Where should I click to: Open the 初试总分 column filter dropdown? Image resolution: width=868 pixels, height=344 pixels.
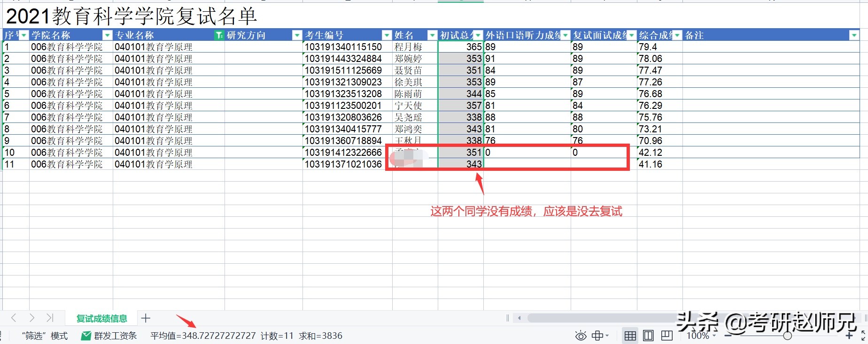point(478,35)
